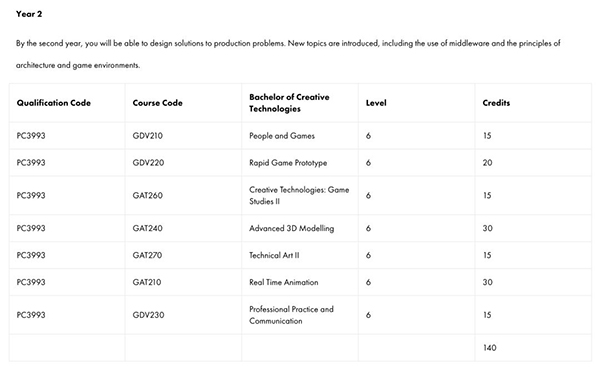Click the 20 credits cell for GDV220
600x371 pixels.
point(488,163)
